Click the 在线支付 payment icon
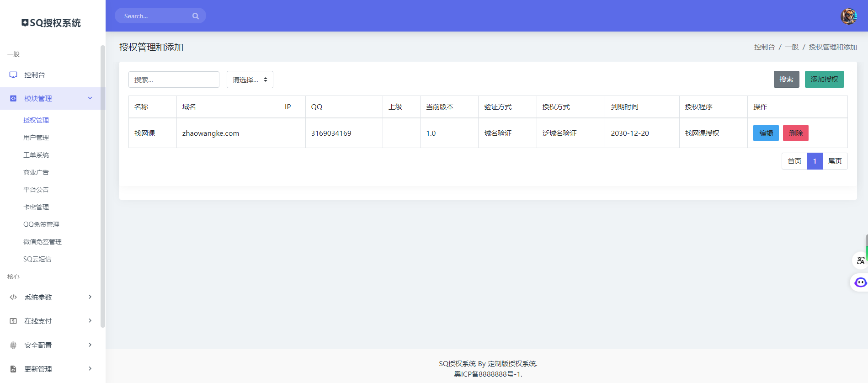This screenshot has height=383, width=868. [x=13, y=321]
